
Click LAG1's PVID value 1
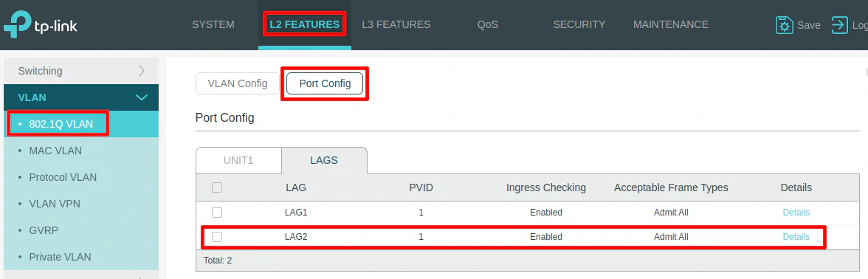click(421, 213)
